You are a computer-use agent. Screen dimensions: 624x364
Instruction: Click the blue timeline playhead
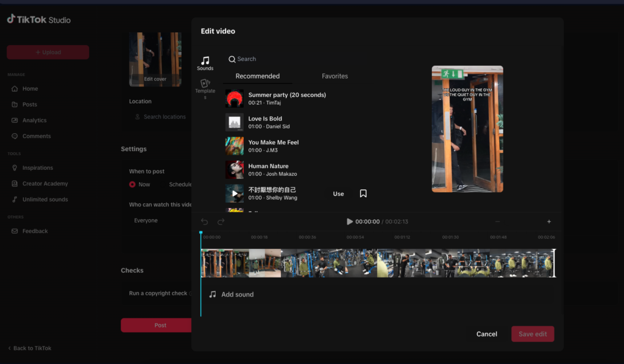click(x=201, y=233)
